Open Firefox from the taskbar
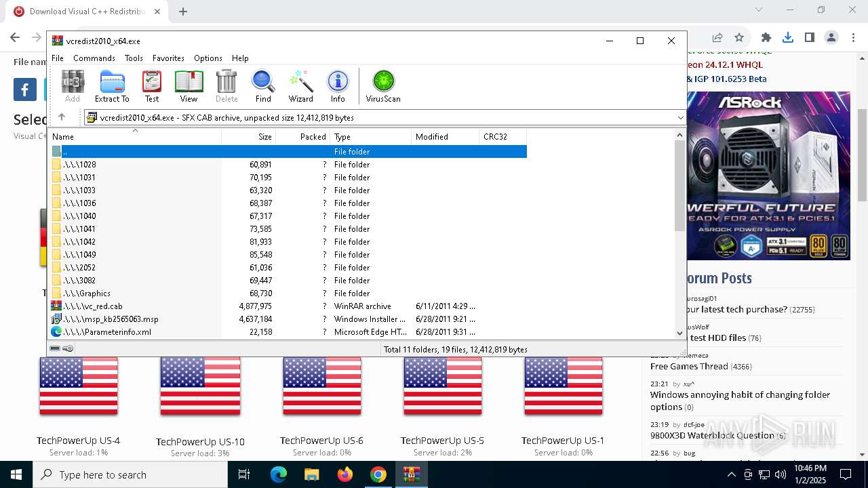The width and height of the screenshot is (868, 488). tap(345, 474)
